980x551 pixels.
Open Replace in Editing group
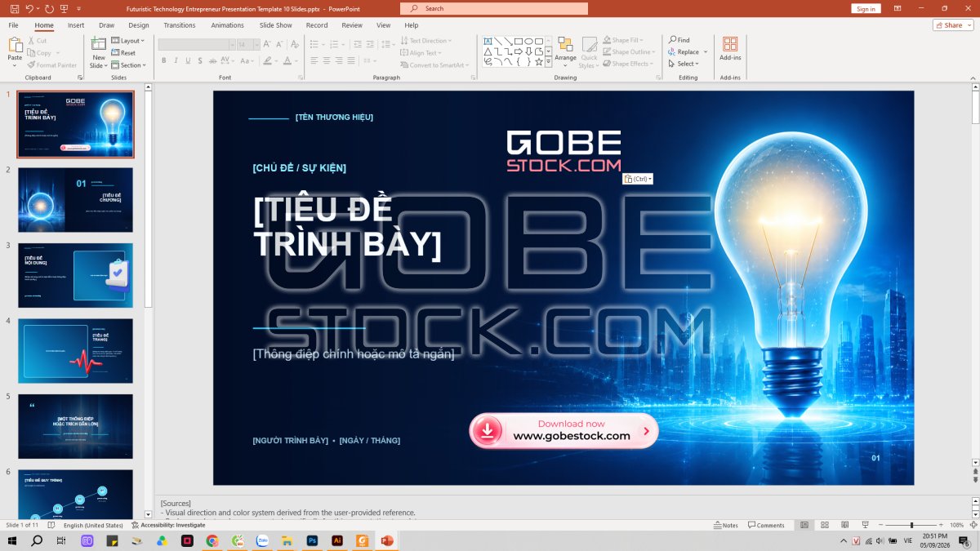coord(688,51)
